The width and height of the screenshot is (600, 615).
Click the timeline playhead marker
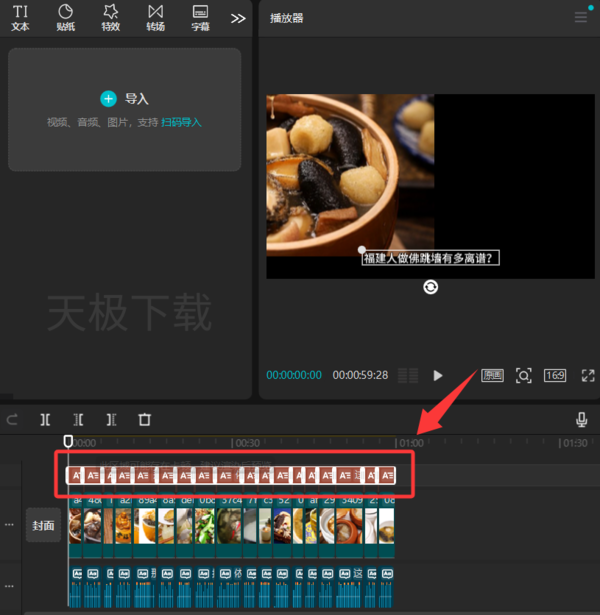68,440
